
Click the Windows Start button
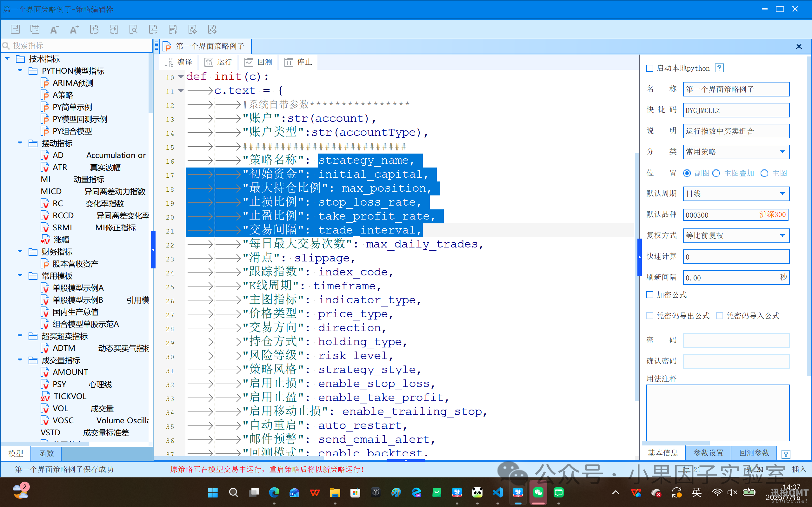click(213, 492)
